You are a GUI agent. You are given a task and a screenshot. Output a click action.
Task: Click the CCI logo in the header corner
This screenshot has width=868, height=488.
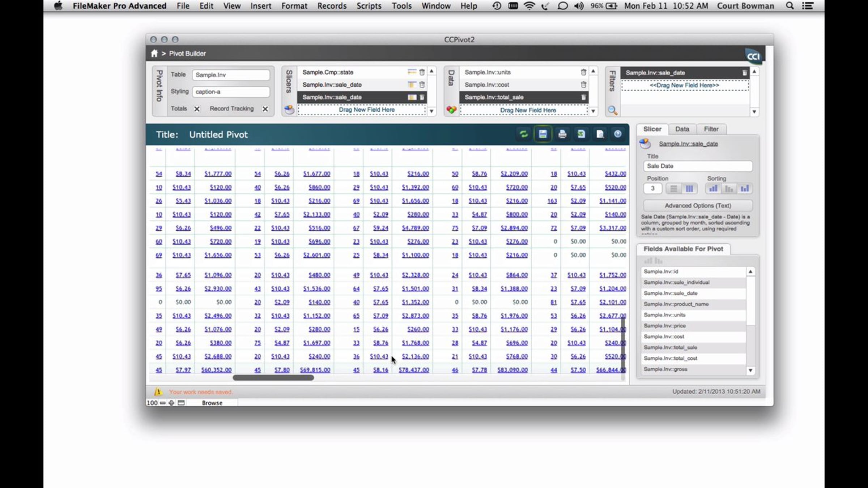pos(754,56)
